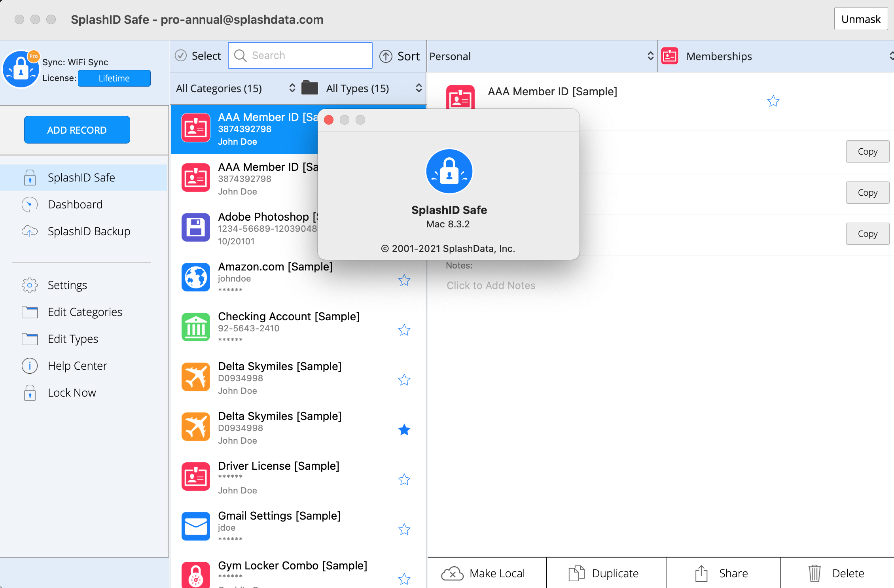Click the Unmask button

click(x=861, y=19)
